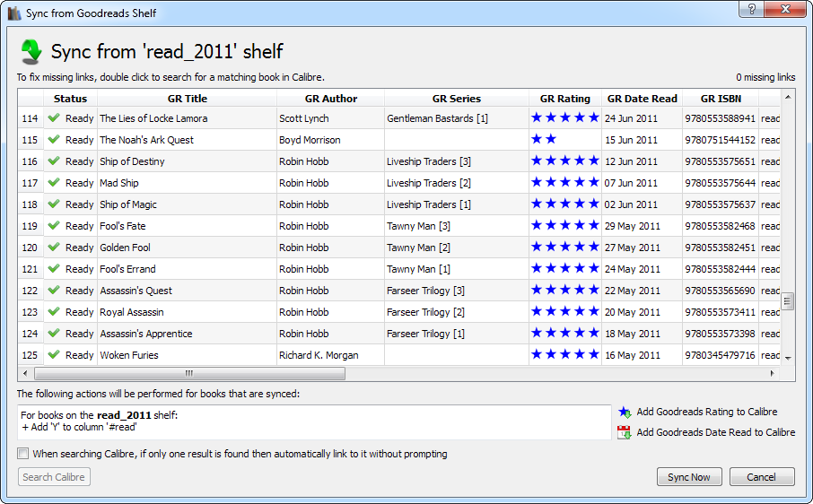Screen dimensions: 813x504
Task: Sort by the GR Date Read column header
Action: coord(642,99)
